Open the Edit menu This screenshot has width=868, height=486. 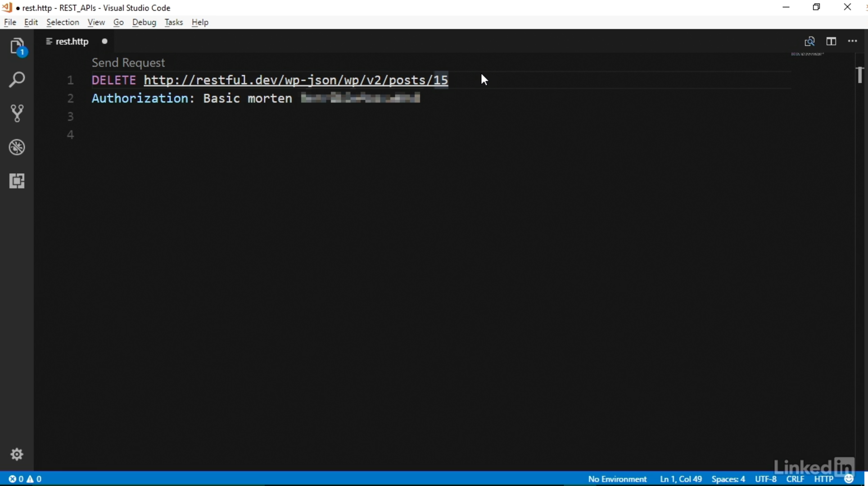31,22
